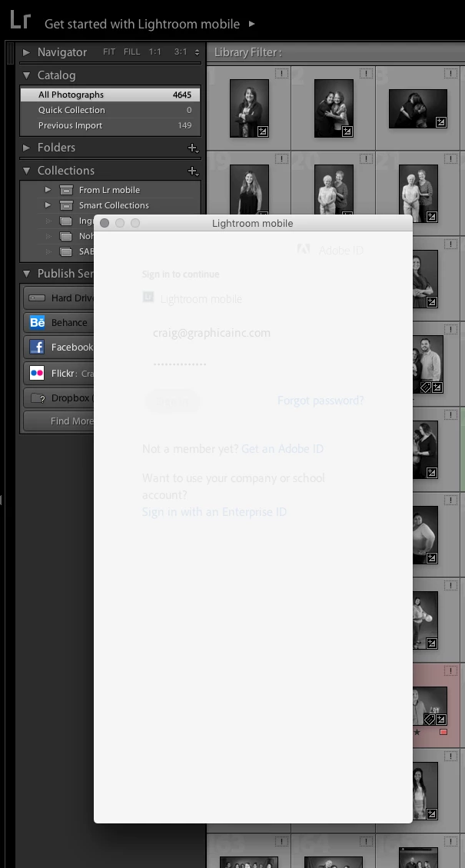The image size is (465, 868).
Task: Click the Library Filter label
Action: 248,52
